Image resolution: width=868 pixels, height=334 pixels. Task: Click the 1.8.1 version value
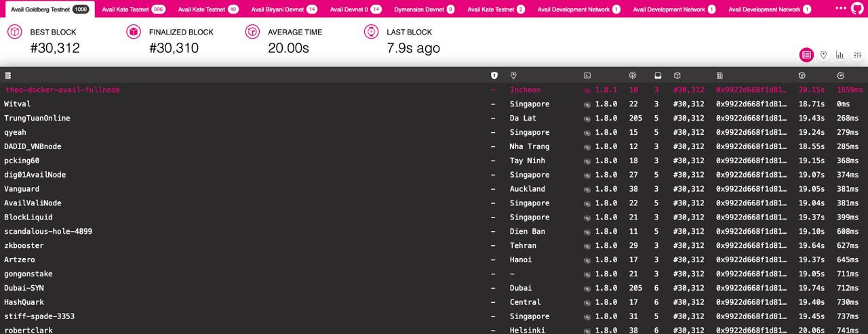(606, 90)
